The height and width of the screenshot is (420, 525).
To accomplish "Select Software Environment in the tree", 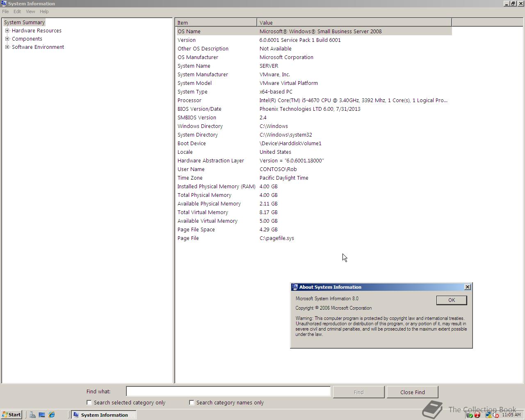I will pos(38,47).
